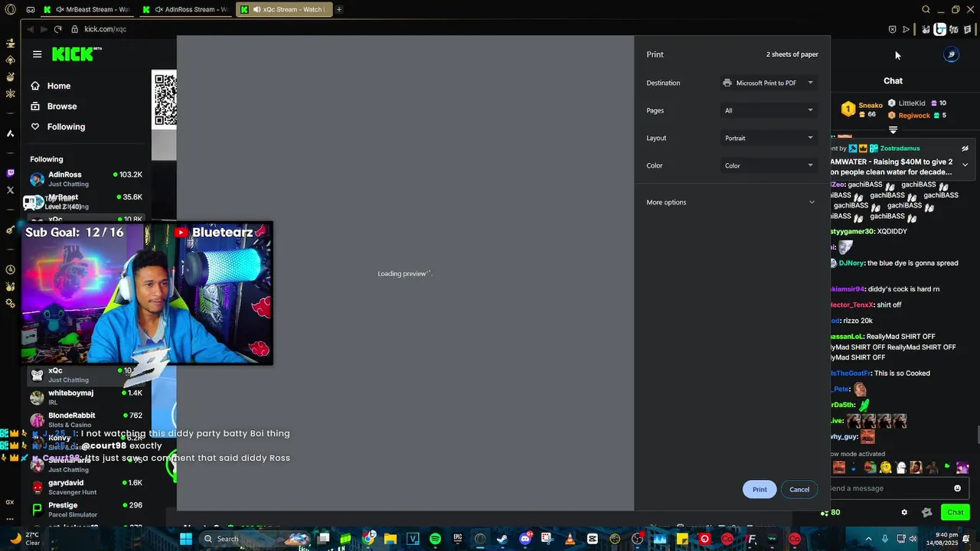Click Zostradamus username in pinned message
The image size is (980, 551).
pos(900,148)
